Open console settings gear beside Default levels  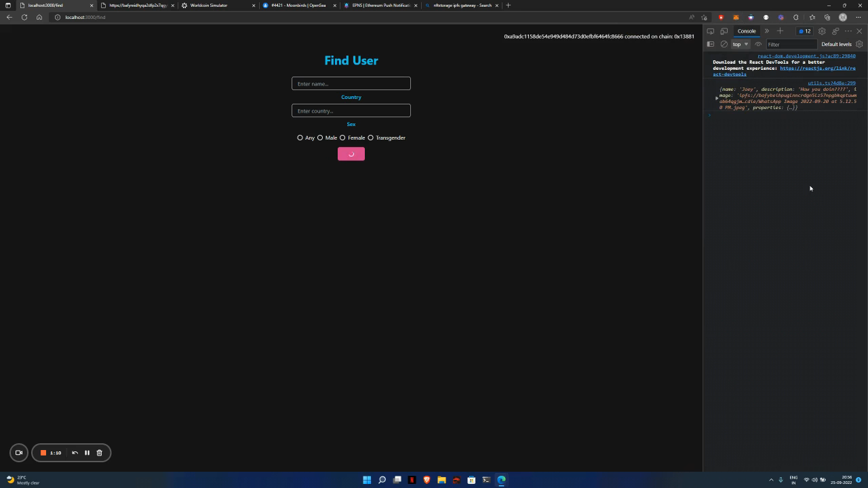click(x=859, y=44)
